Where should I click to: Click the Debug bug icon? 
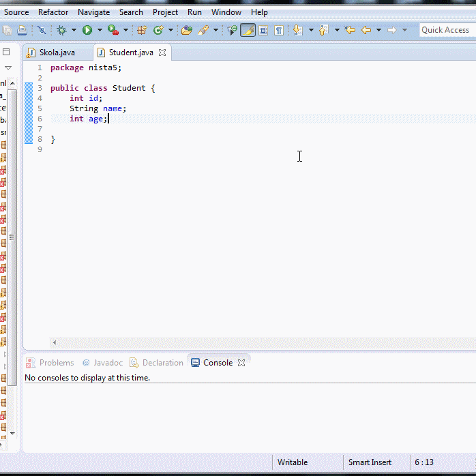click(x=62, y=30)
